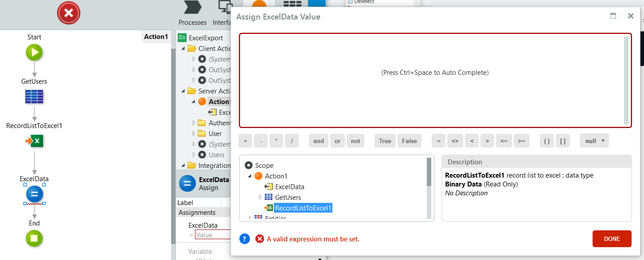Click the expression auto-complete input field
Viewport: 644px width, 260px height.
point(434,80)
